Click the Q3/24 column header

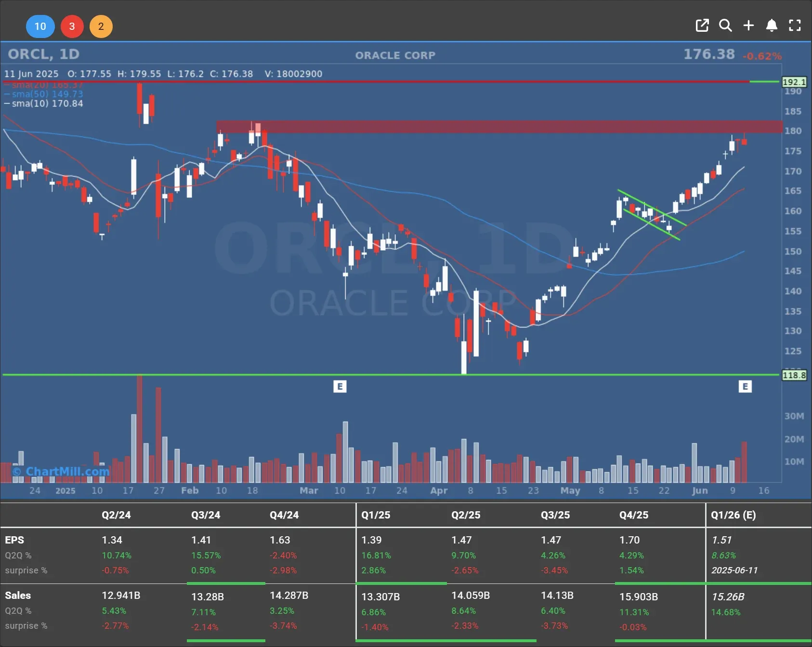[206, 515]
